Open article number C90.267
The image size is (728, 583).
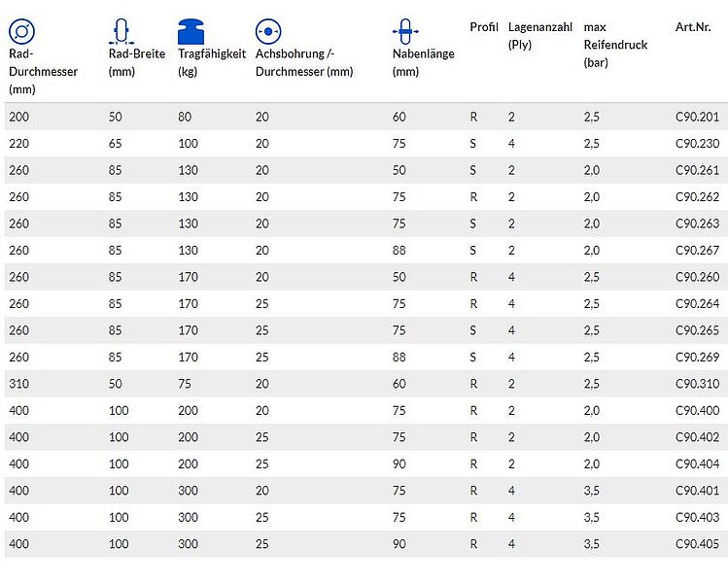pyautogui.click(x=697, y=250)
